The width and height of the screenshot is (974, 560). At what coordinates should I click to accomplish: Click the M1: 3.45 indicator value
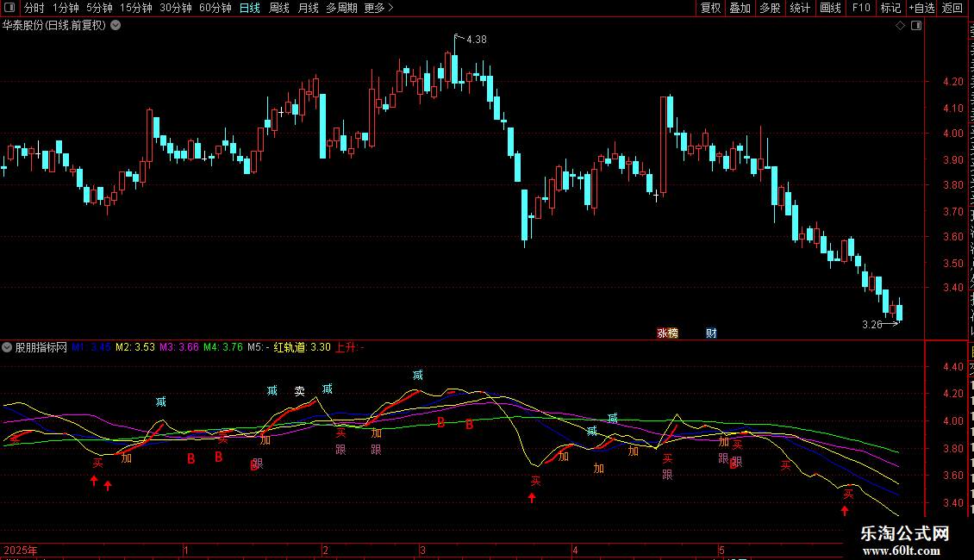click(91, 347)
